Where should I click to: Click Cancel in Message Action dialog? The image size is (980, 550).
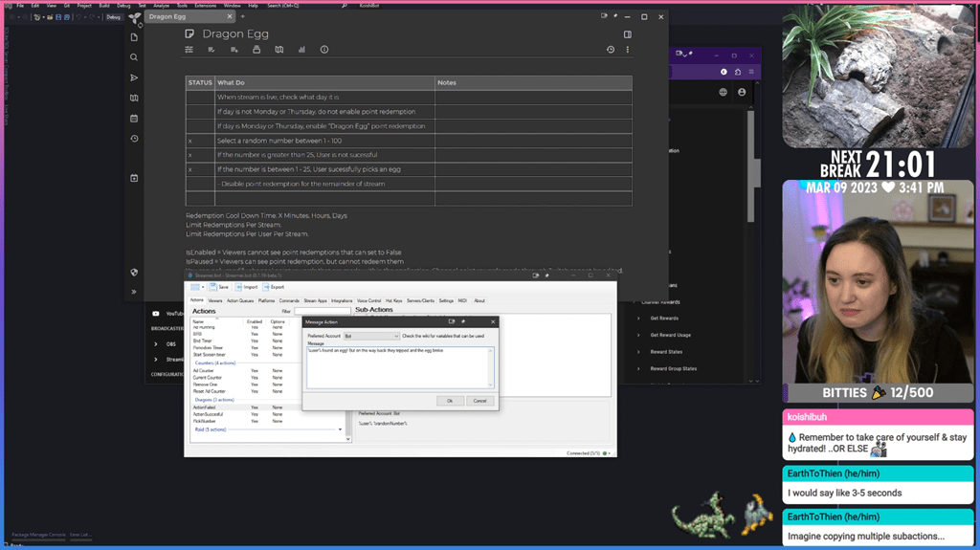click(x=479, y=401)
